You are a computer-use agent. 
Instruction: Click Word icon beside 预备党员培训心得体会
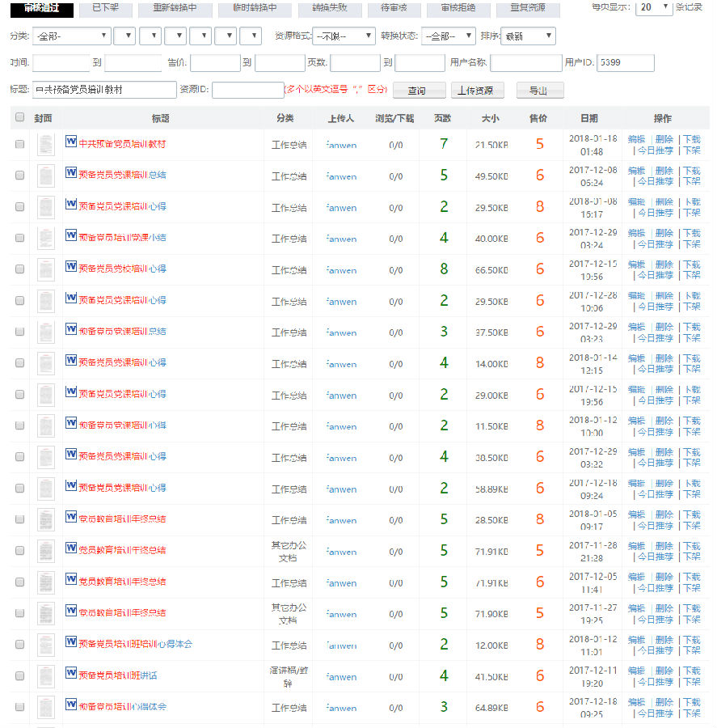click(x=71, y=705)
